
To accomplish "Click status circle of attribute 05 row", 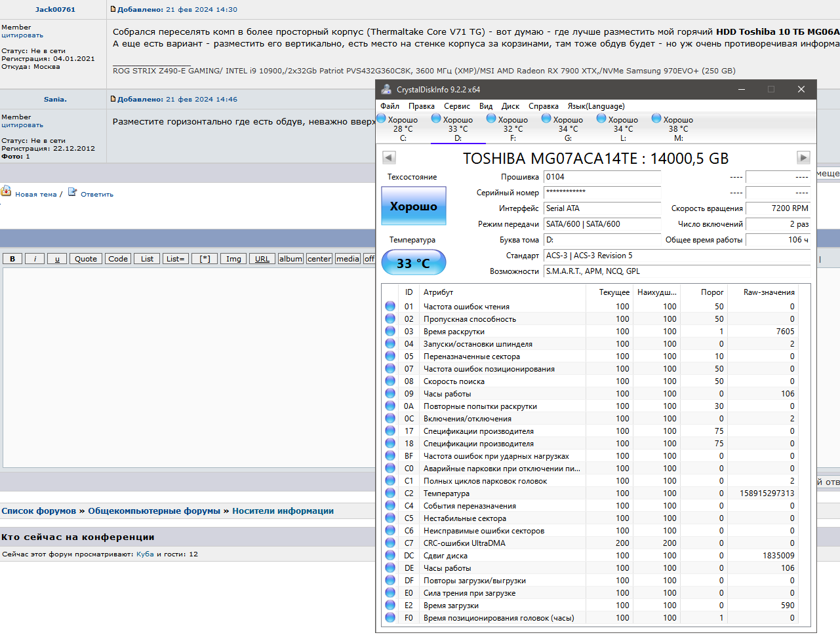I will point(390,356).
